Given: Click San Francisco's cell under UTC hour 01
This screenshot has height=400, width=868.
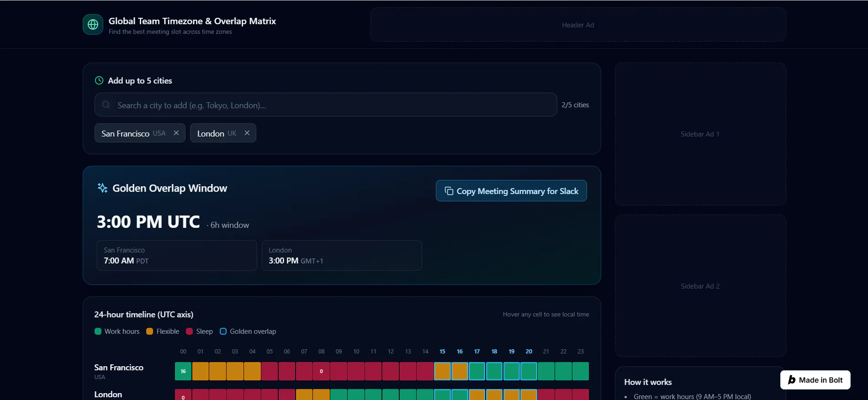Looking at the screenshot, I should click(x=201, y=371).
